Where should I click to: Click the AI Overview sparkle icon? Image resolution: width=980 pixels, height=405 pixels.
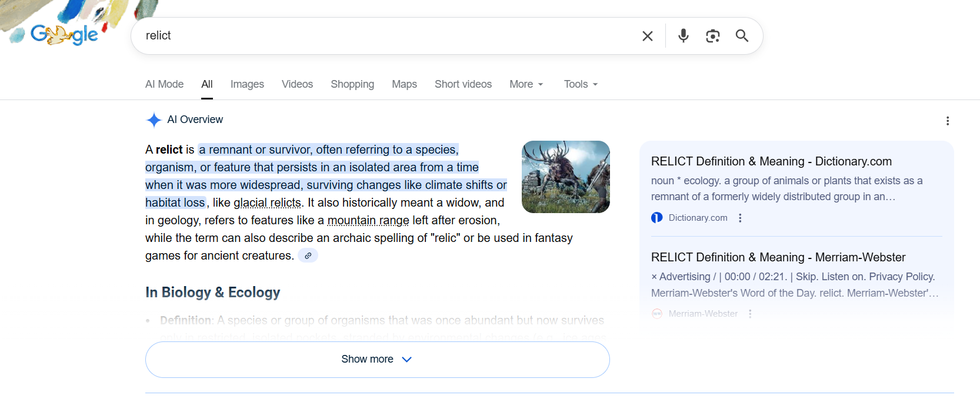click(x=154, y=120)
